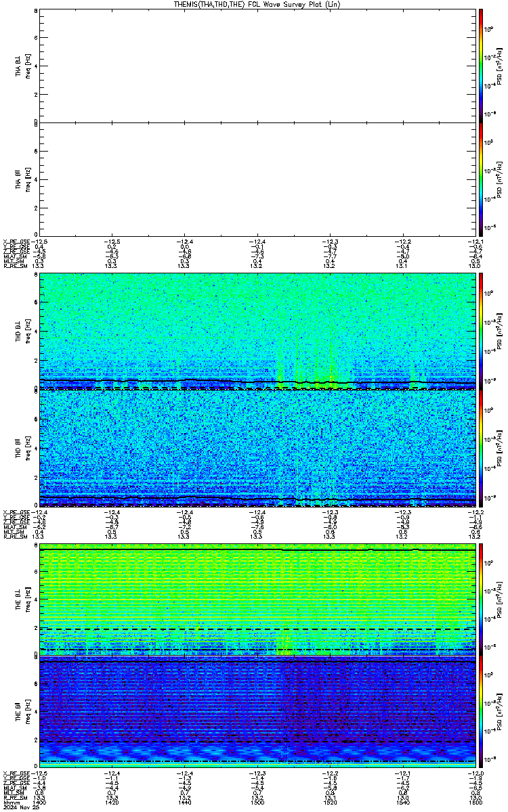This screenshot has height=812, width=508.
Task: Click the THEMIS FGL Wave Survey Plot title
Action: click(x=256, y=4)
